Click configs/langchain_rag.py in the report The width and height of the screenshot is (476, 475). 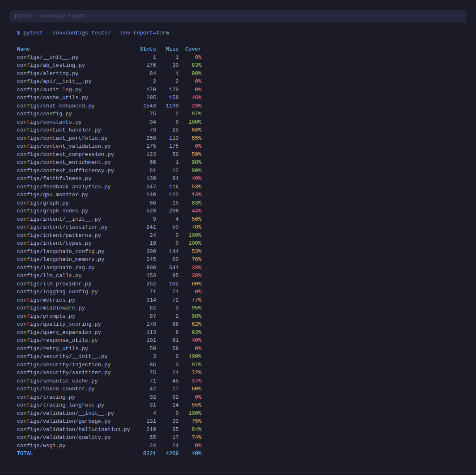56,268
